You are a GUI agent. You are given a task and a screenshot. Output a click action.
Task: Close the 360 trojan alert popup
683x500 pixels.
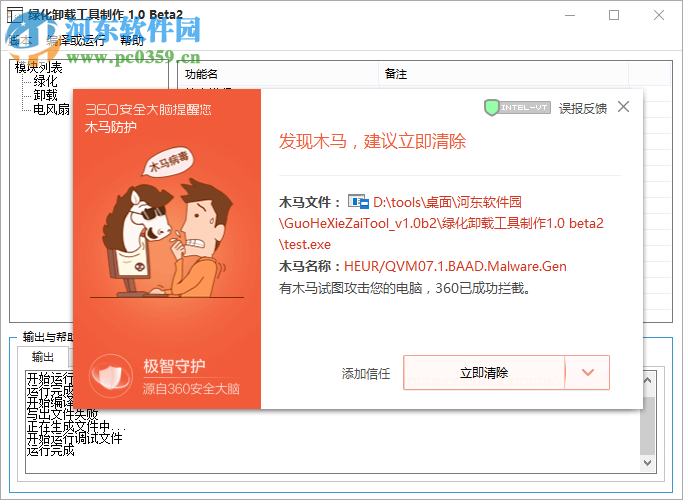pyautogui.click(x=623, y=107)
